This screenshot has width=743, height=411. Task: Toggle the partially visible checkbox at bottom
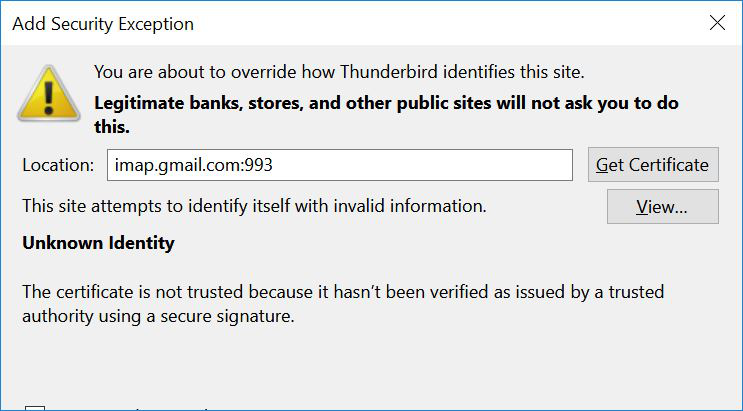(35, 408)
